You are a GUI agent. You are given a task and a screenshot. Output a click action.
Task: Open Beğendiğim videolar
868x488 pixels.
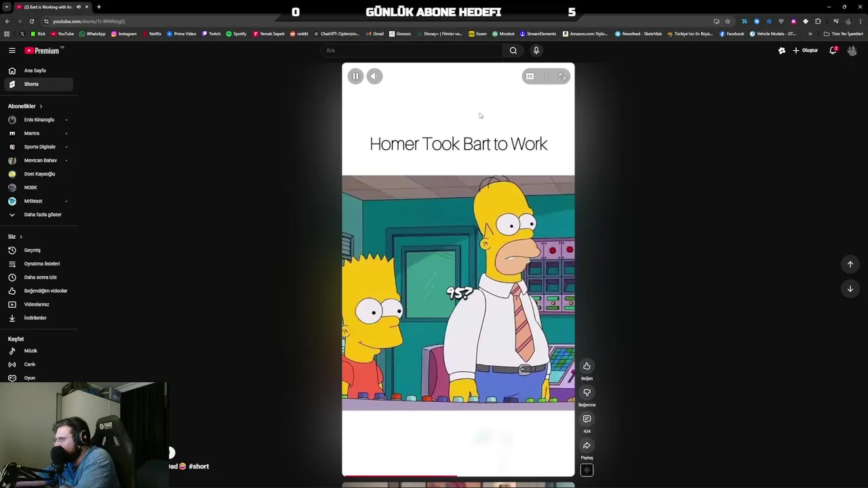37,291
